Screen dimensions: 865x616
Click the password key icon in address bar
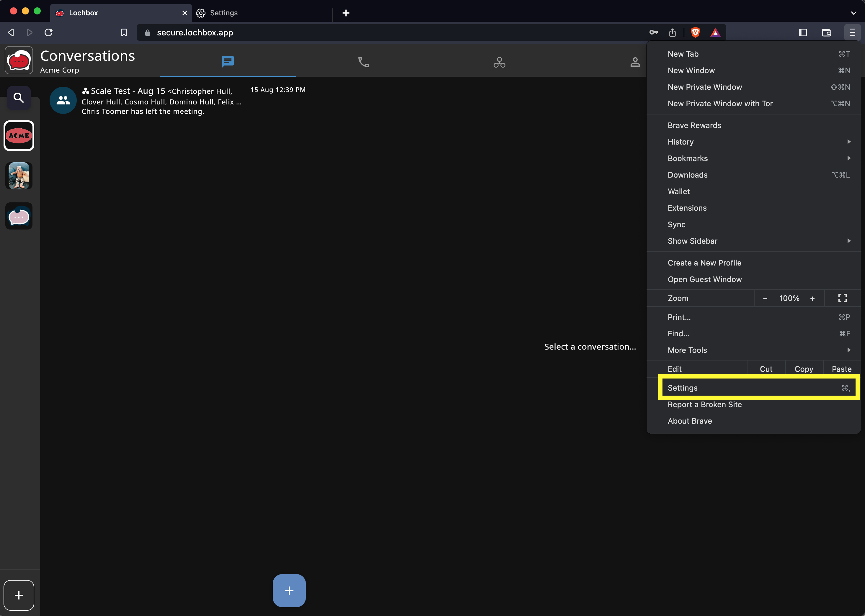click(653, 33)
